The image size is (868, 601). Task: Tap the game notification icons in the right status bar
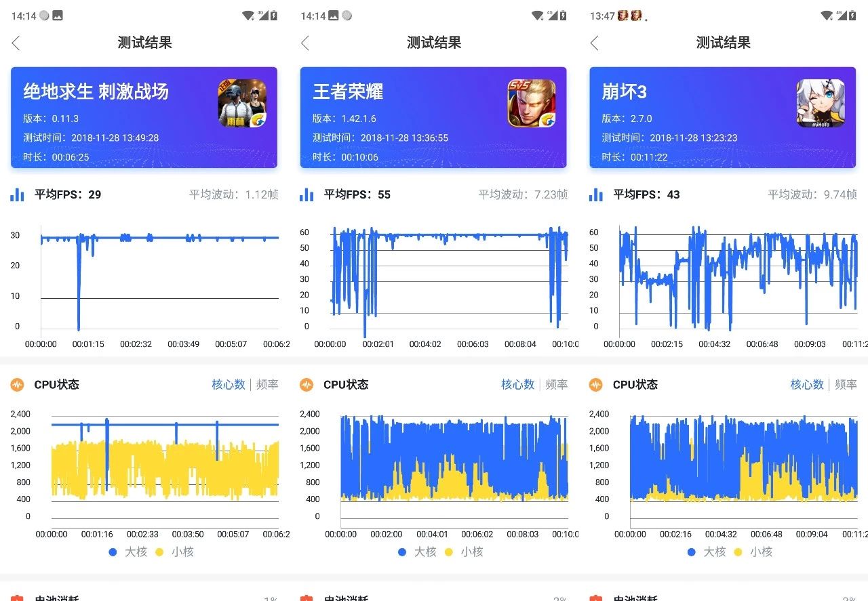[x=631, y=15]
